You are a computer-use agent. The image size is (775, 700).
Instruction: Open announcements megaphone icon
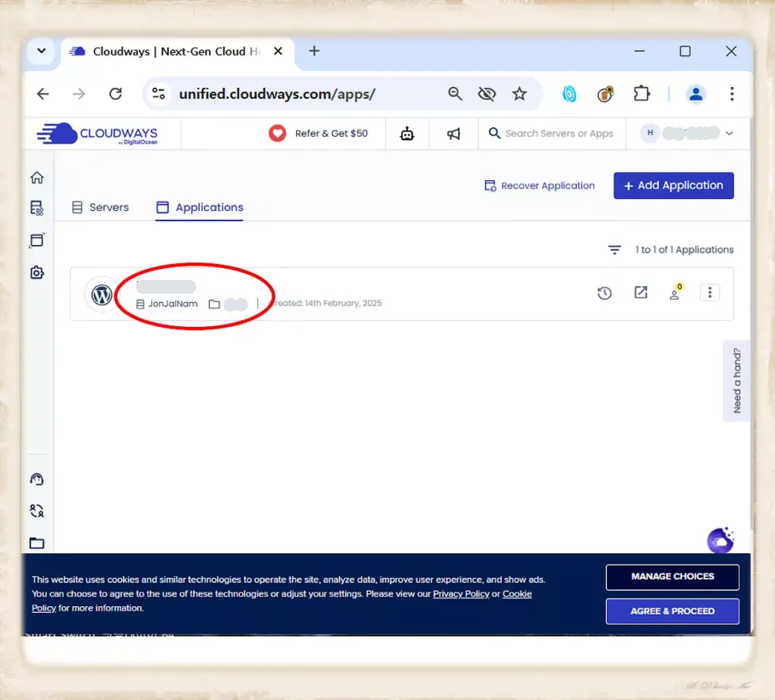[x=453, y=134]
